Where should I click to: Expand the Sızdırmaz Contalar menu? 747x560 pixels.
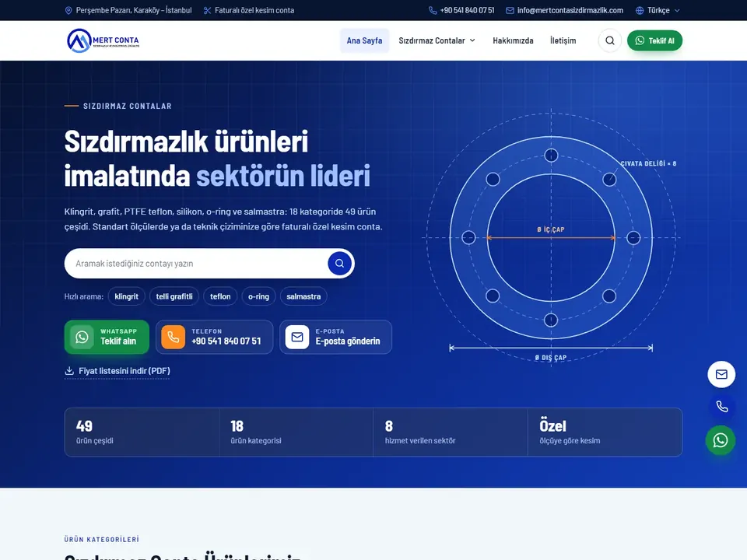pyautogui.click(x=437, y=40)
